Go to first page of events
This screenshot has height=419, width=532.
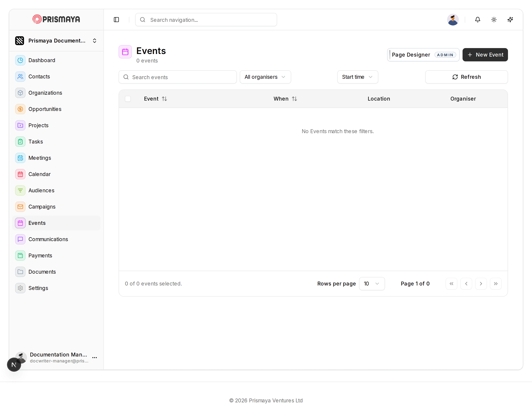pos(451,284)
